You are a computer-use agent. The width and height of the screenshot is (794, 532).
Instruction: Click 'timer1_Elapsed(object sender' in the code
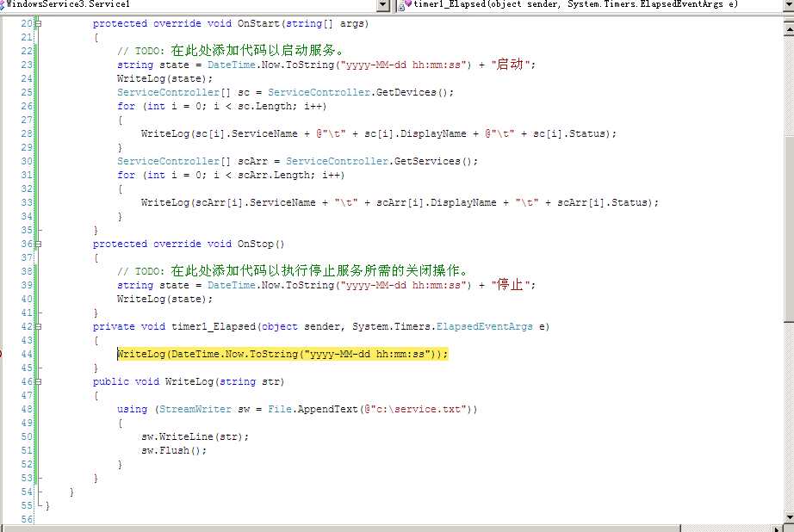[255, 326]
